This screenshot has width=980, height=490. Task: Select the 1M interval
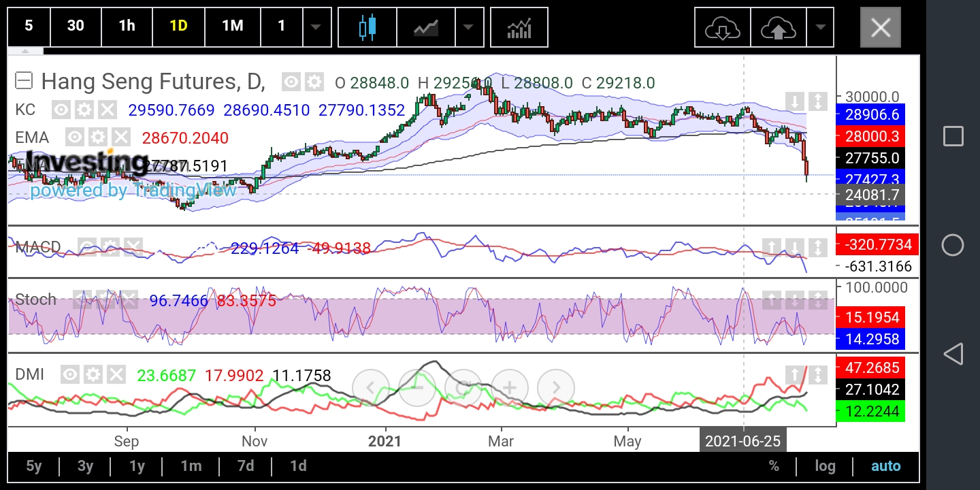pyautogui.click(x=232, y=27)
